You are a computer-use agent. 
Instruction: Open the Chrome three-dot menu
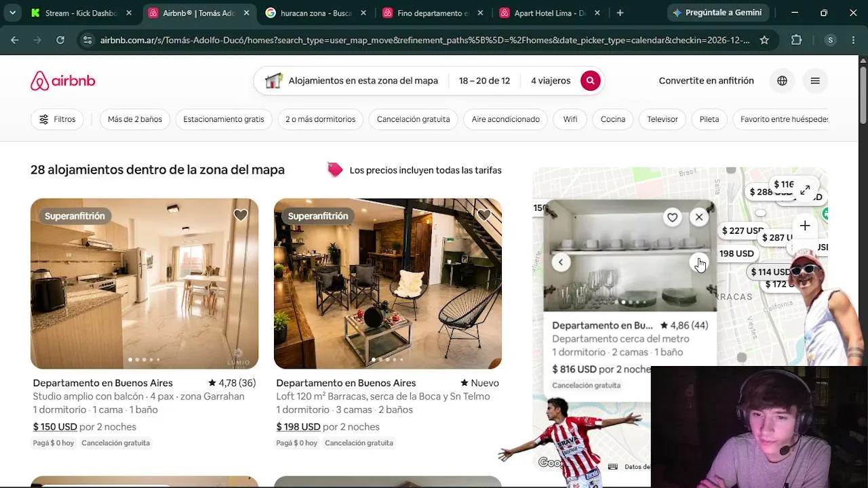tap(853, 40)
